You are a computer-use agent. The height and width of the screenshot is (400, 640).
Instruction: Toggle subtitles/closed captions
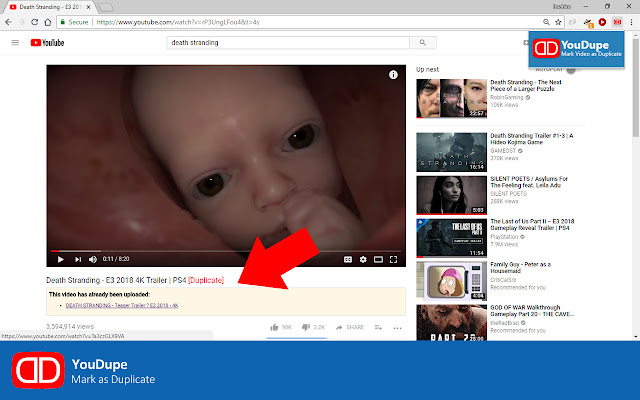click(348, 259)
